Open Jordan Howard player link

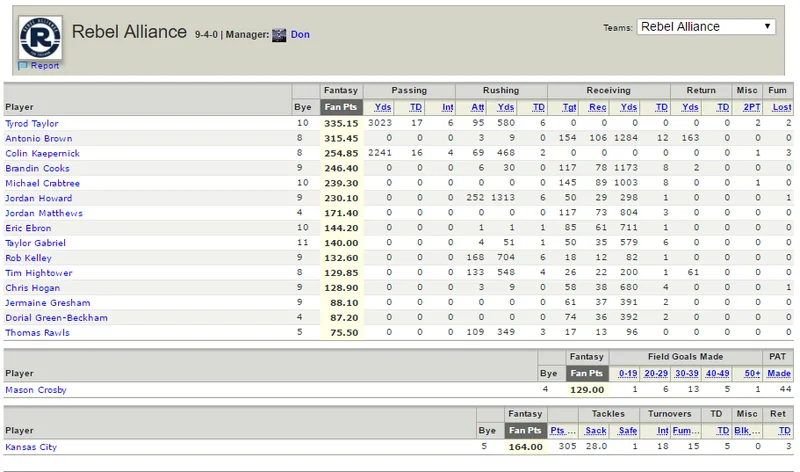[x=39, y=198]
